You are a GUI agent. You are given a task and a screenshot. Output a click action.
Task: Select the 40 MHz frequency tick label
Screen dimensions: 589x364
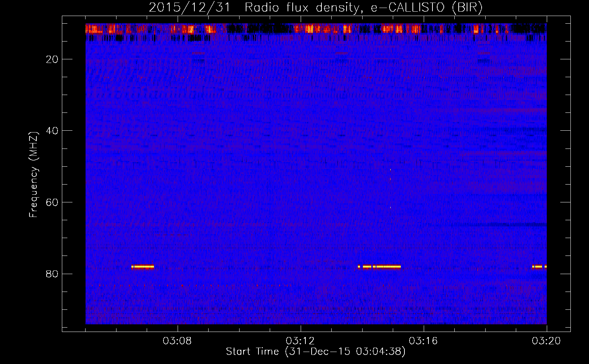tap(52, 131)
